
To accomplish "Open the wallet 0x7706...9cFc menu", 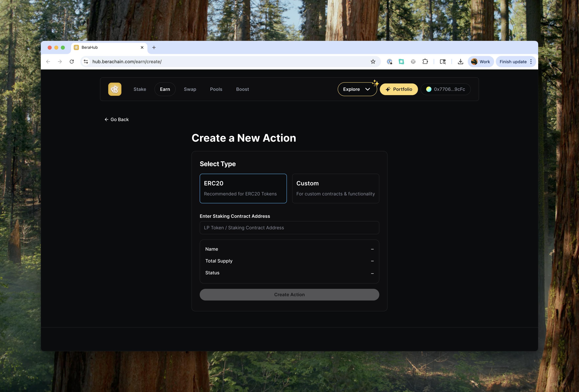I will point(445,89).
